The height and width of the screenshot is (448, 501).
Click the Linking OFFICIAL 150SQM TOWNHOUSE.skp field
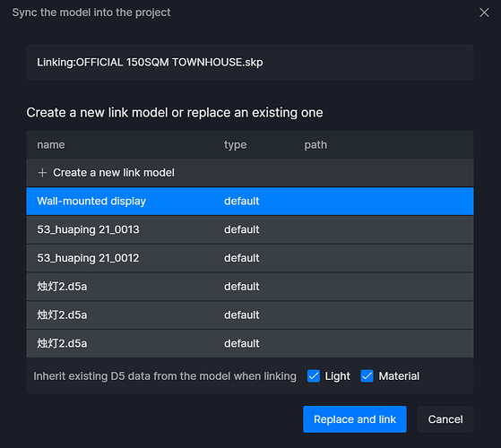point(250,62)
